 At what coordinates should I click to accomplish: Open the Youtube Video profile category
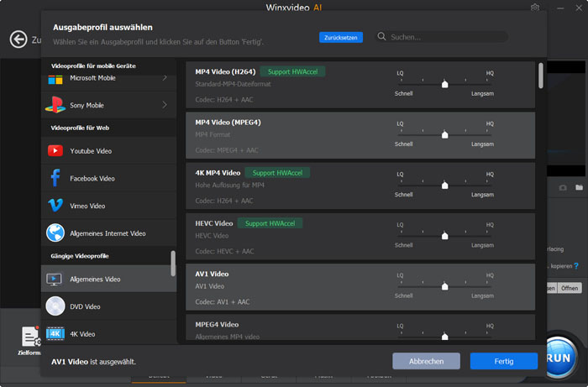[92, 151]
